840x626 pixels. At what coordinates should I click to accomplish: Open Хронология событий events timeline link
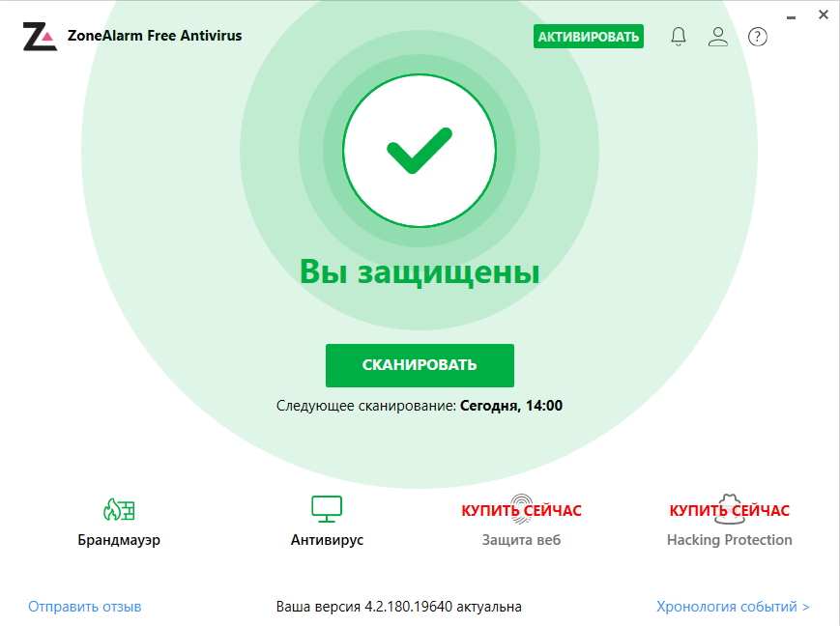(733, 606)
